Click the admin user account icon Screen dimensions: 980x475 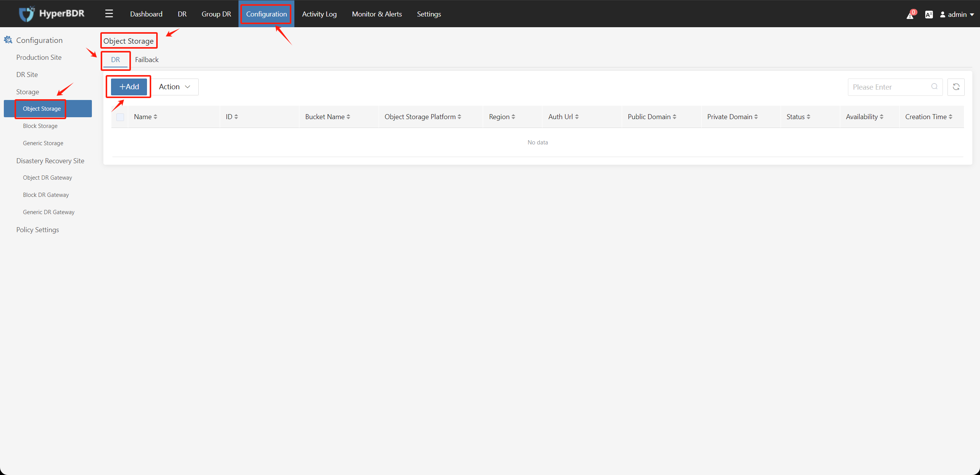[x=942, y=14]
